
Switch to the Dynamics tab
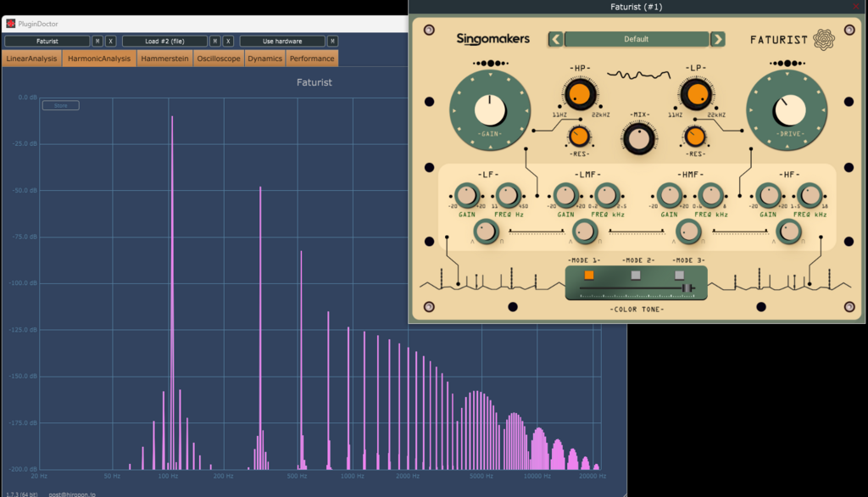264,59
